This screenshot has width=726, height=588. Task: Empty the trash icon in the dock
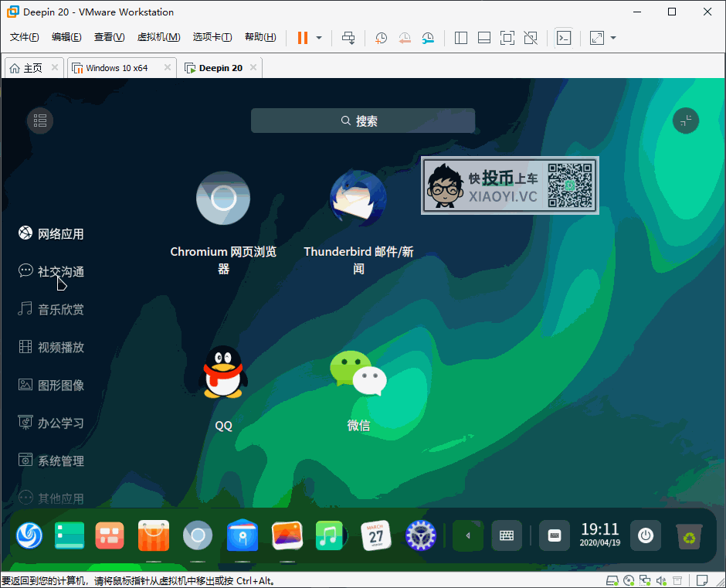(688, 535)
